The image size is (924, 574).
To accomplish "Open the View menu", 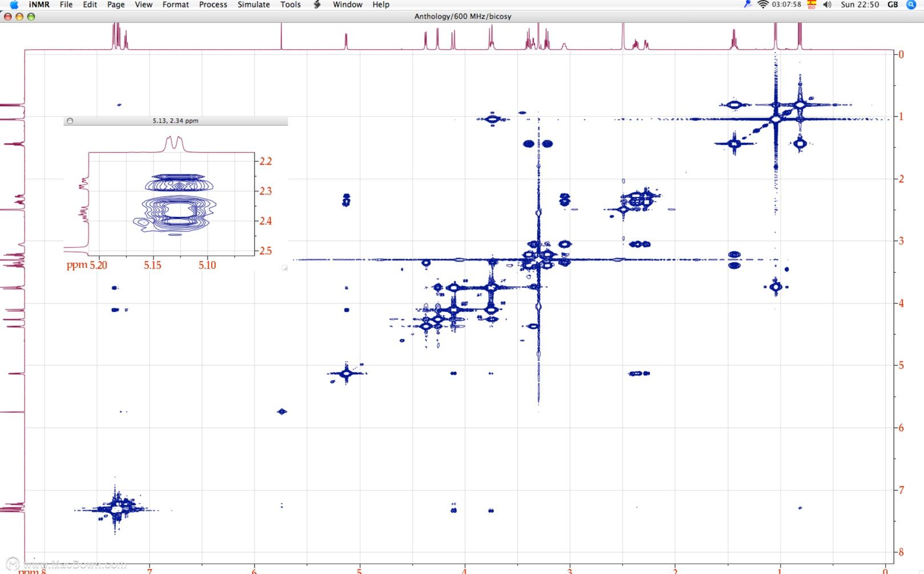I will [x=143, y=5].
